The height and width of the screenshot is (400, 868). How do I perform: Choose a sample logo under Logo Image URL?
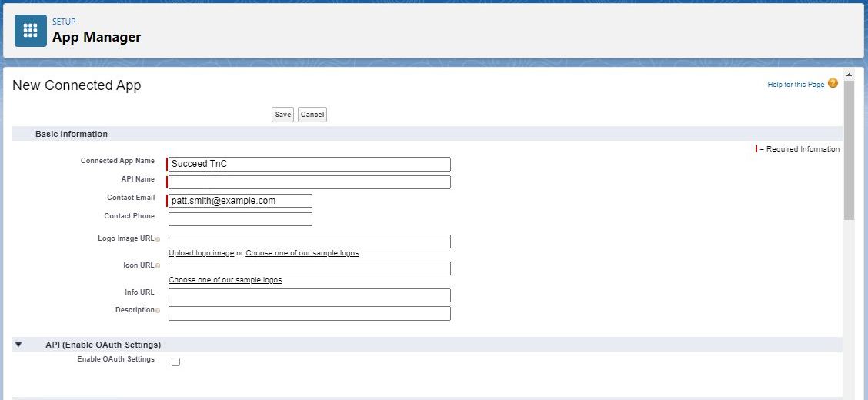pos(302,253)
